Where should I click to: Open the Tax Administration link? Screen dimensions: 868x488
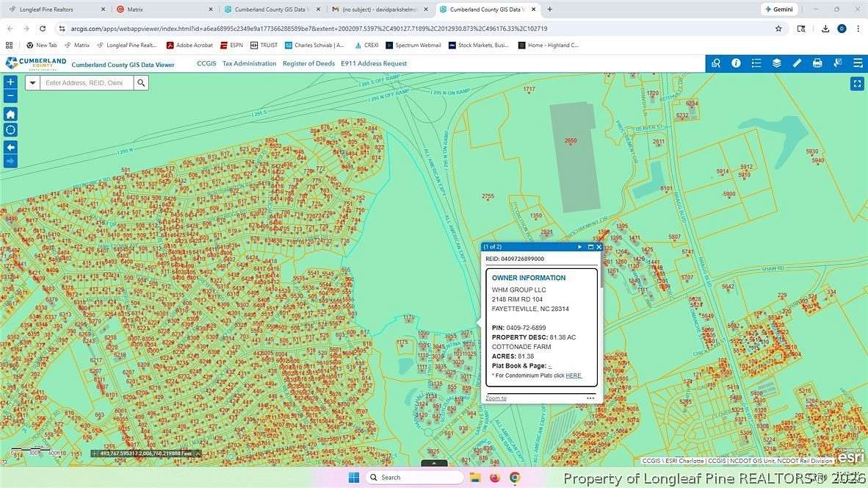(x=250, y=63)
